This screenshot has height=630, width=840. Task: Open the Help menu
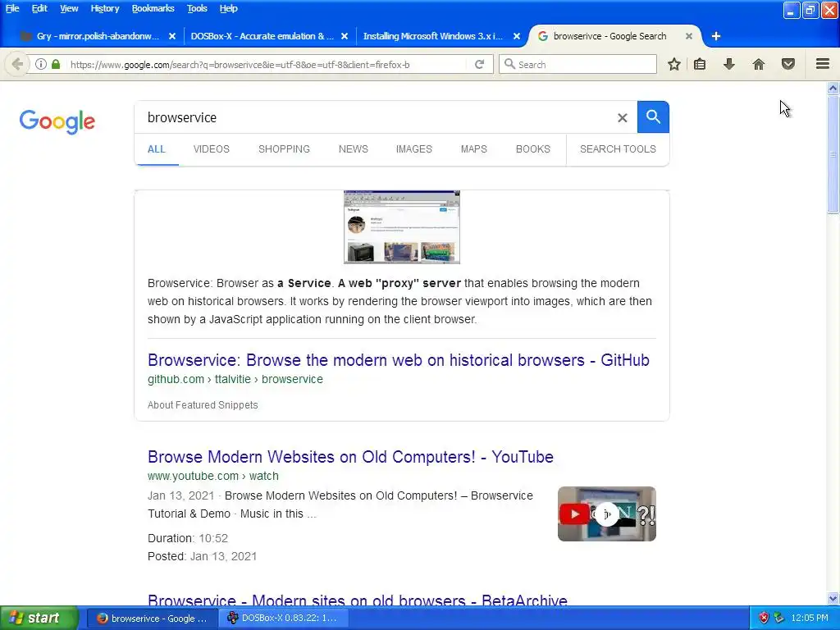pyautogui.click(x=228, y=8)
